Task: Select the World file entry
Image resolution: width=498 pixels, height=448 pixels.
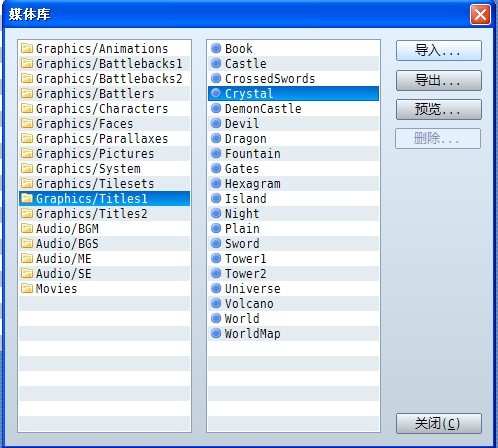Action: (293, 318)
